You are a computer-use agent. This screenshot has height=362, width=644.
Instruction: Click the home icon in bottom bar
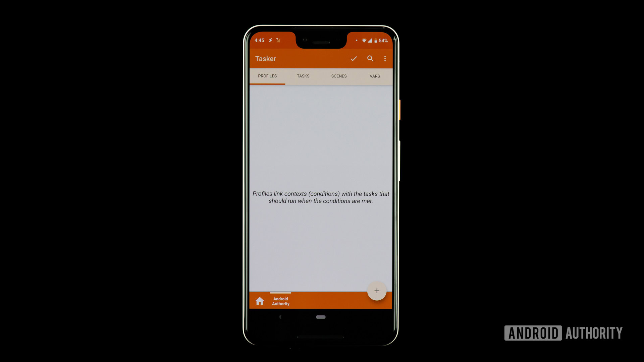pos(260,301)
